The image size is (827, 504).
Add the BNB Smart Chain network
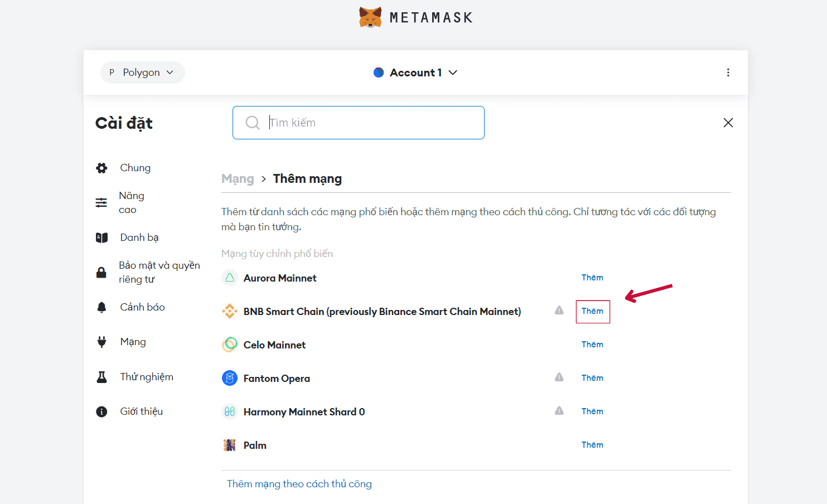(592, 311)
